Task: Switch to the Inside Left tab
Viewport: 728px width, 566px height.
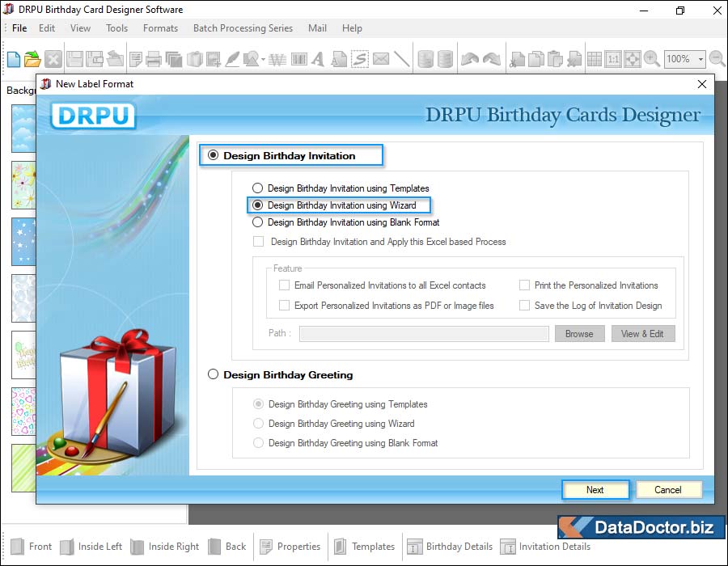Action: (91, 546)
